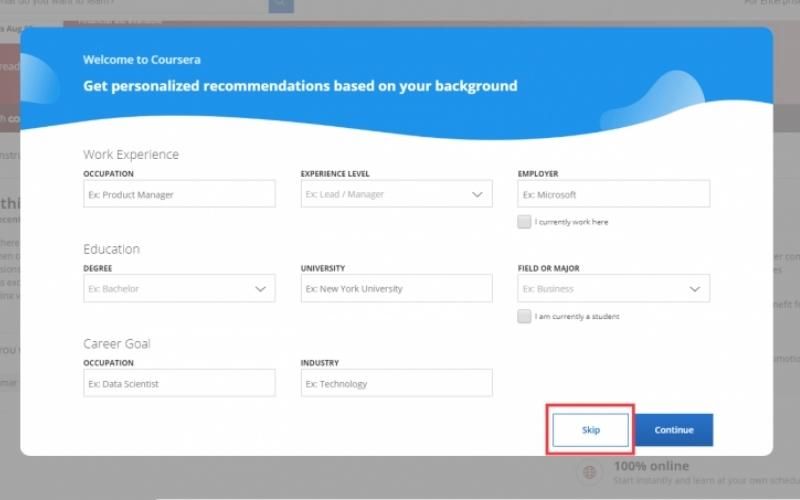Expand the Field or Major dropdown
Viewport: 800px width, 500px height.
coord(613,288)
